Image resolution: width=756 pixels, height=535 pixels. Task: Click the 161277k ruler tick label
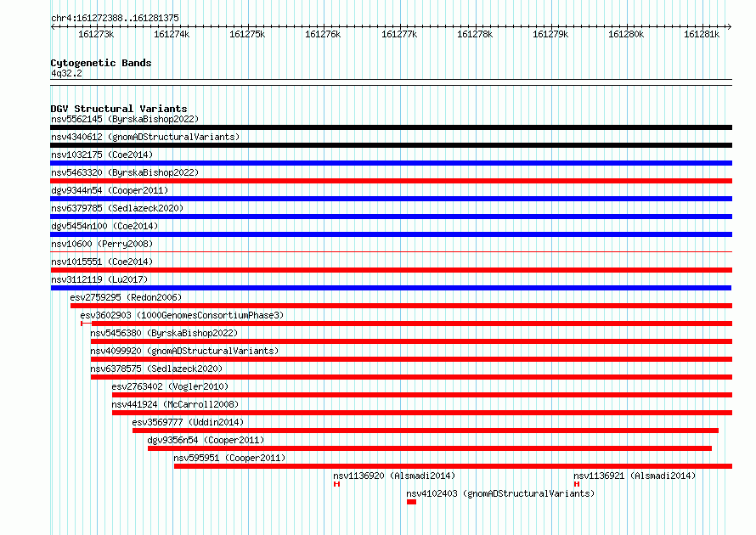(399, 34)
